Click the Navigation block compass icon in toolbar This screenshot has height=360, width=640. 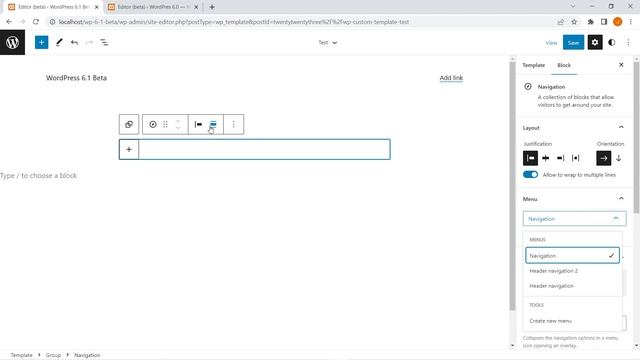click(153, 124)
